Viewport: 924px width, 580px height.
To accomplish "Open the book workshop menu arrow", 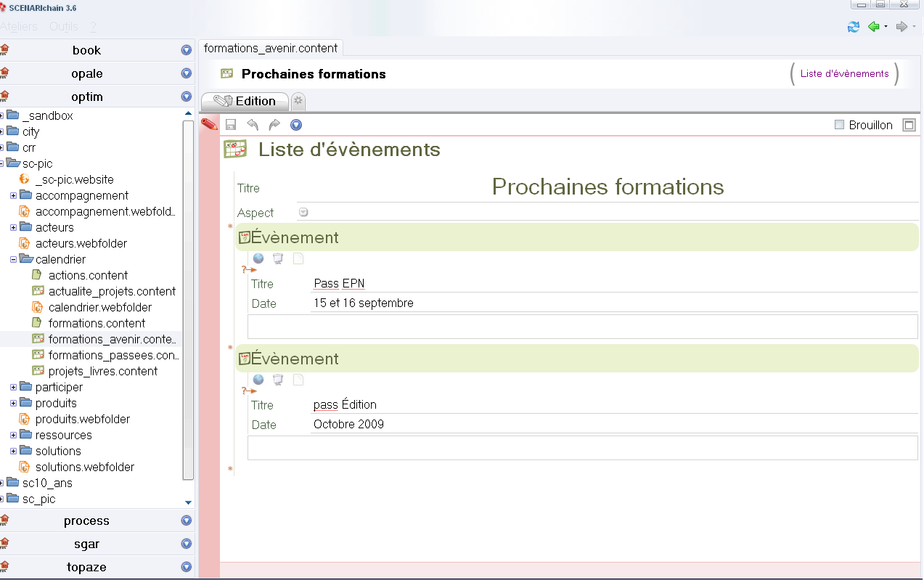I will coord(186,50).
